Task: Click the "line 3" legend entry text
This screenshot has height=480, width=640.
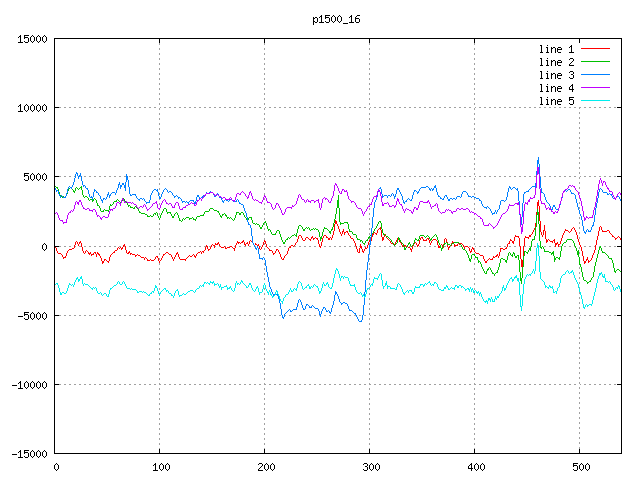Action: 556,75
